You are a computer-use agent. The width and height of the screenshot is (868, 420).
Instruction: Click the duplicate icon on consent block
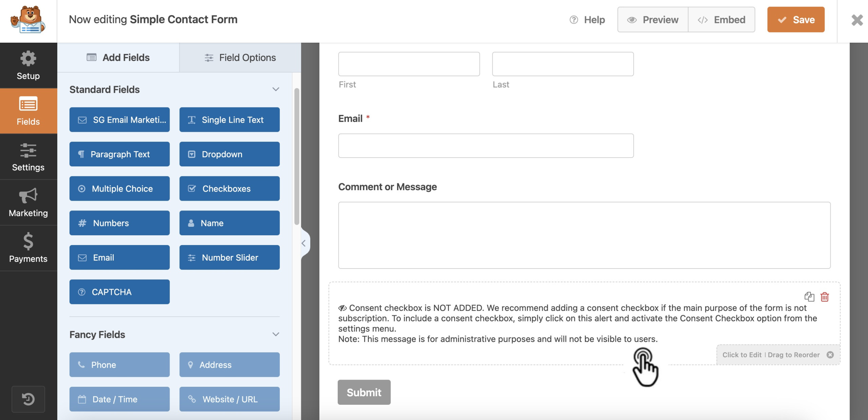pyautogui.click(x=809, y=297)
